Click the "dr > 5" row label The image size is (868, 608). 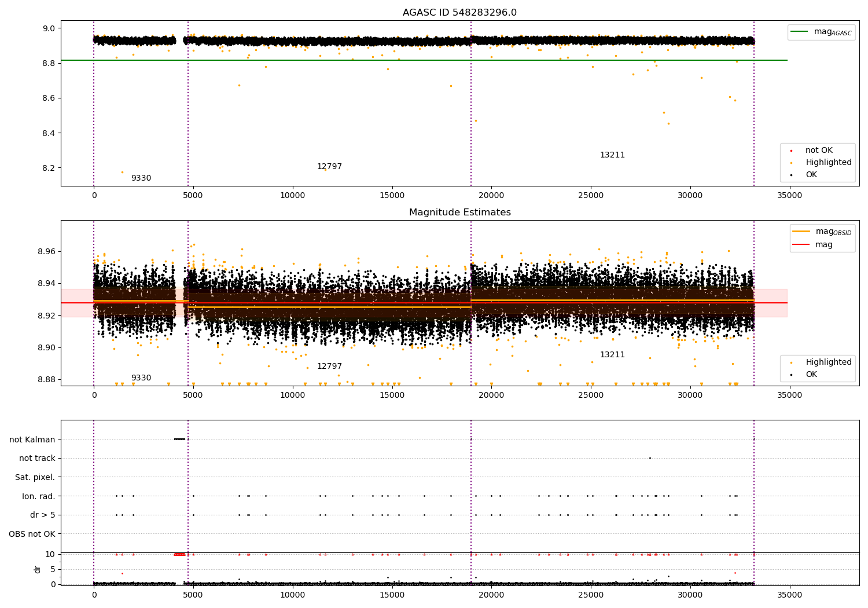pos(43,515)
